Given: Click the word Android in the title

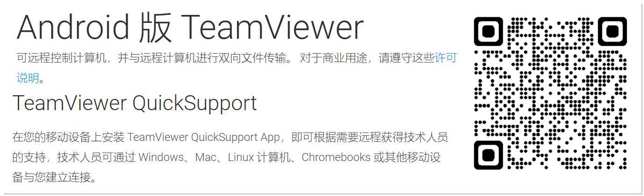Looking at the screenshot, I should (x=73, y=28).
